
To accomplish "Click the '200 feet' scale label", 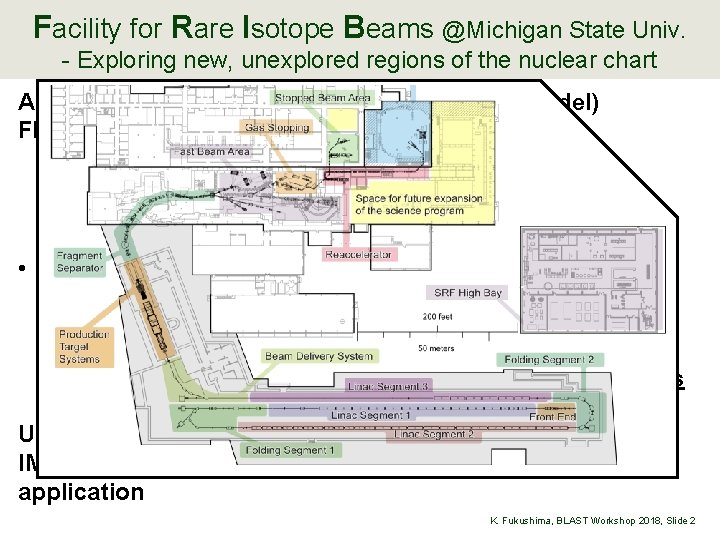I will [x=437, y=316].
